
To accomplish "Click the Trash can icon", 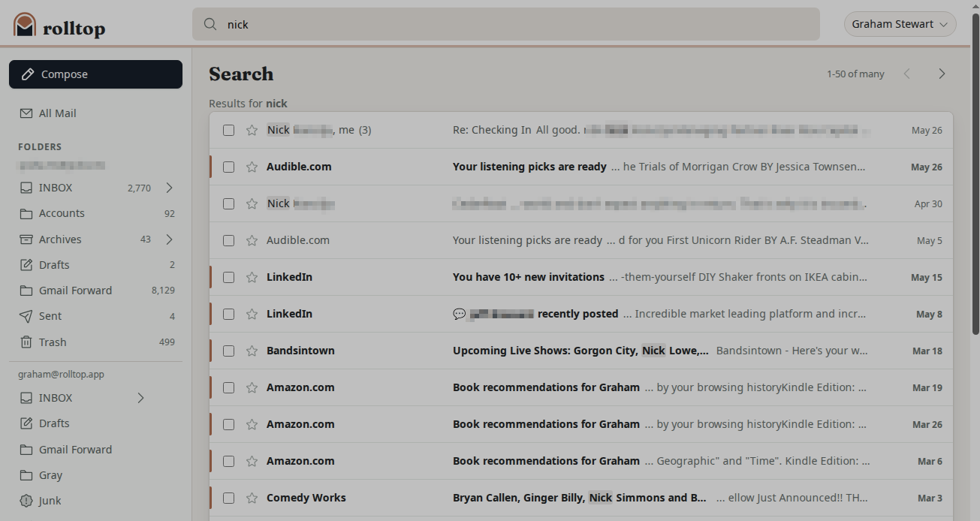I will click(26, 342).
